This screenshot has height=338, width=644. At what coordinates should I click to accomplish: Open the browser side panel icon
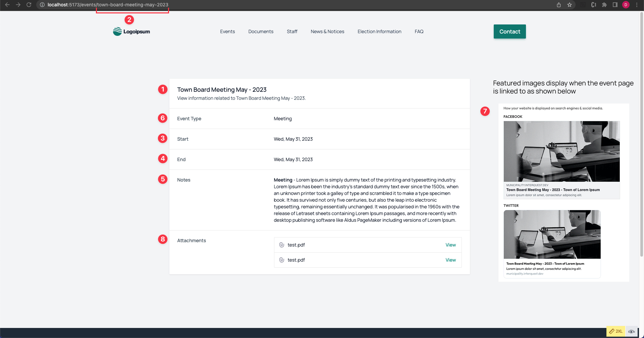tap(615, 5)
